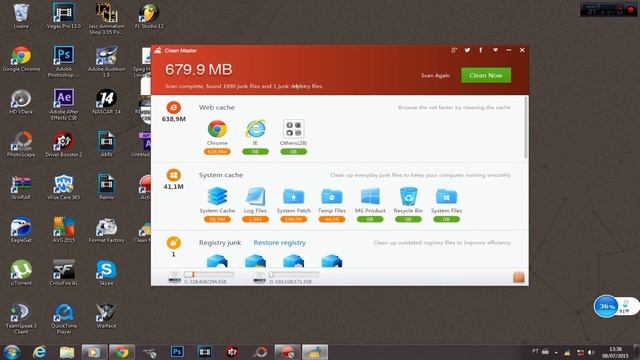Select the Wise Care 365 desktop shortcut
The width and height of the screenshot is (640, 360).
point(64,187)
